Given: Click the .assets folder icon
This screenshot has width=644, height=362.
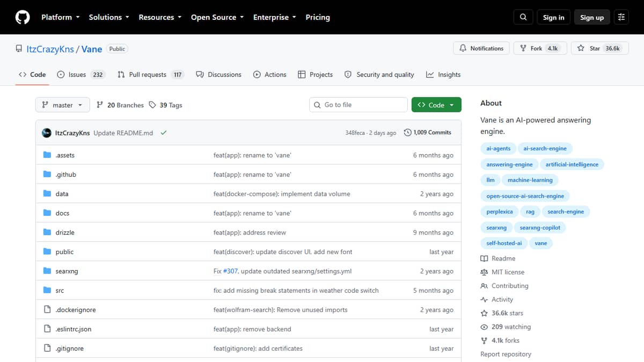Looking at the screenshot, I should click(x=47, y=155).
